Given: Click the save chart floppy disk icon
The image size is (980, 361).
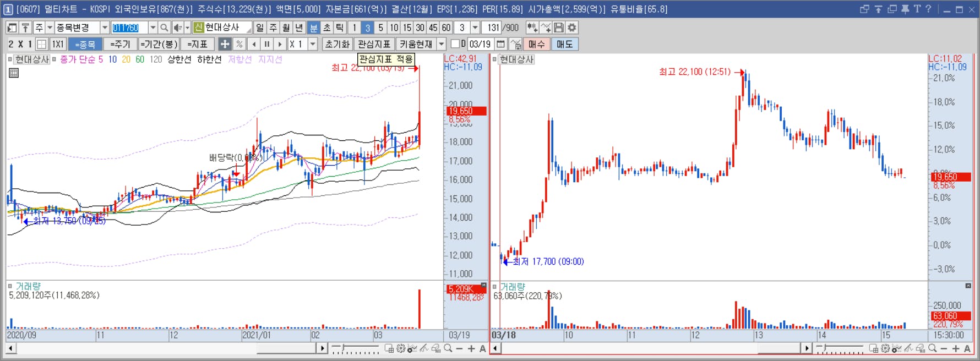Looking at the screenshot, I should click(x=559, y=28).
